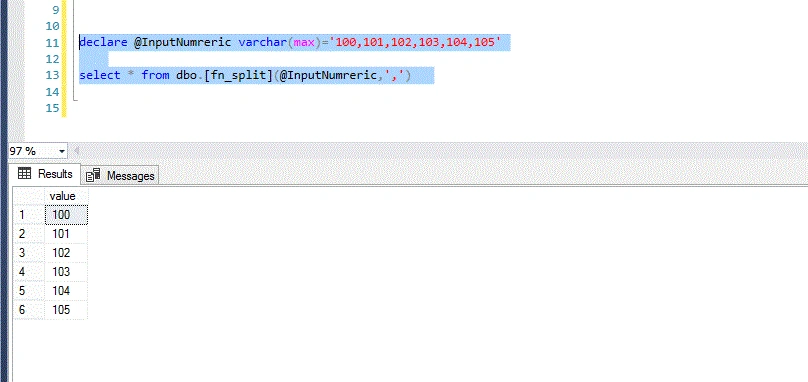This screenshot has width=808, height=382.
Task: Click the Results tab grid icon
Action: point(24,174)
